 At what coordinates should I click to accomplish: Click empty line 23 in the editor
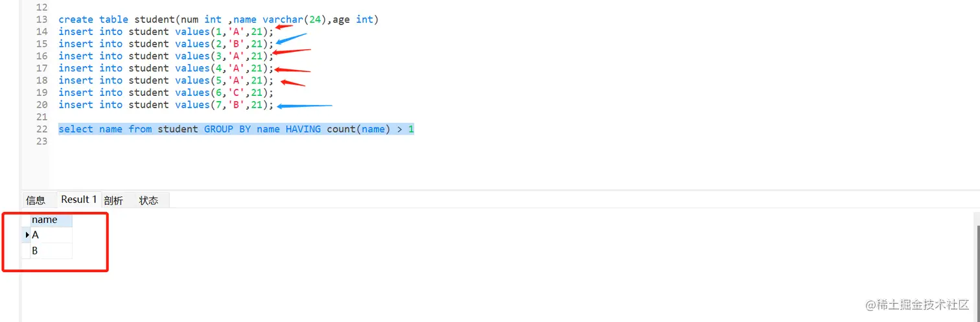[194, 141]
